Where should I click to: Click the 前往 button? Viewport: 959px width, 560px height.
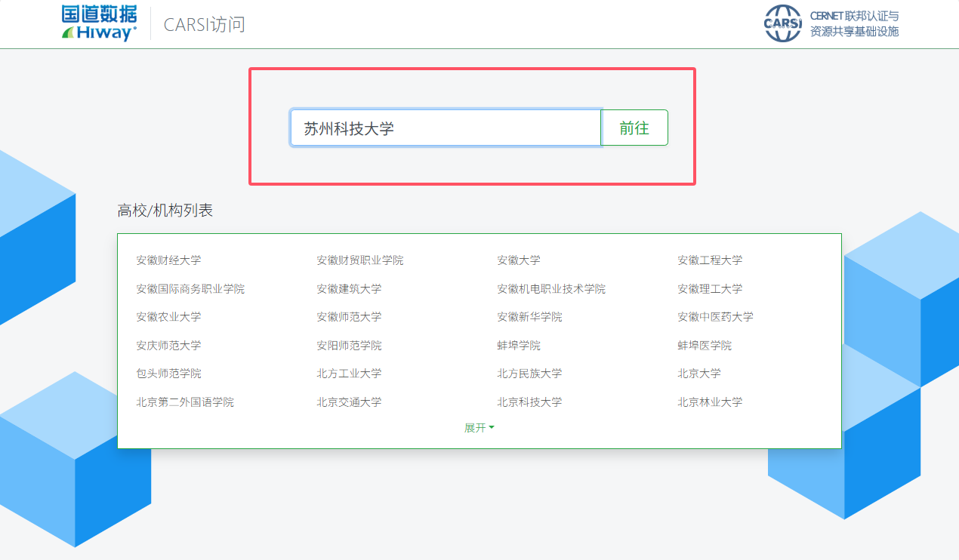tap(634, 128)
